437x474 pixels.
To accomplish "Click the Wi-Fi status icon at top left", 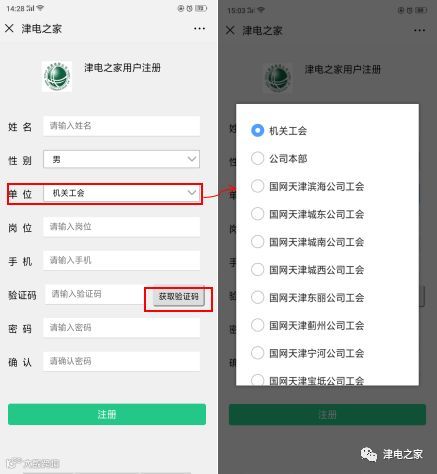I will point(40,8).
